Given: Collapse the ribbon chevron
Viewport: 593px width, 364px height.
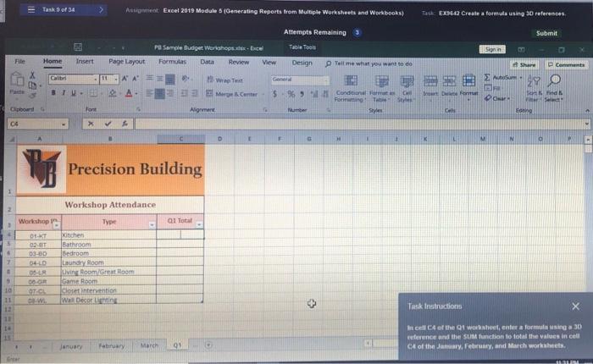Looking at the screenshot, I should tap(587, 111).
